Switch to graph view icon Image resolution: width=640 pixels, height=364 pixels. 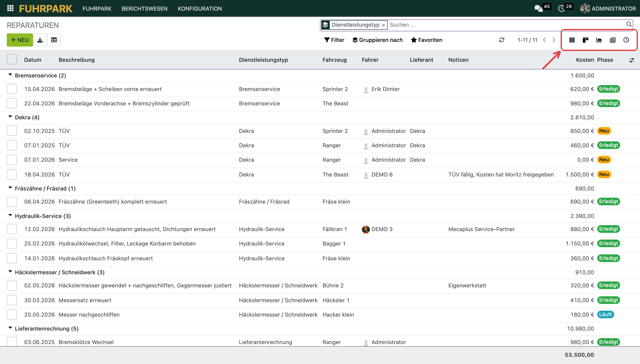[x=599, y=40]
